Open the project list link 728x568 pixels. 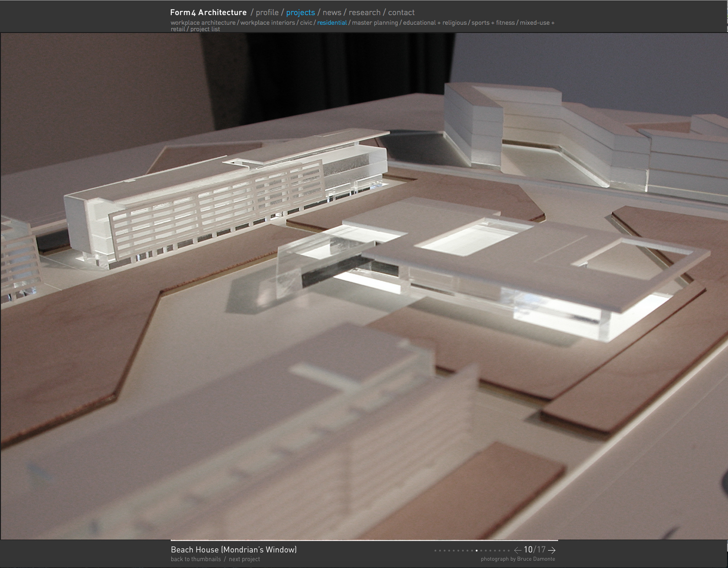coord(205,29)
